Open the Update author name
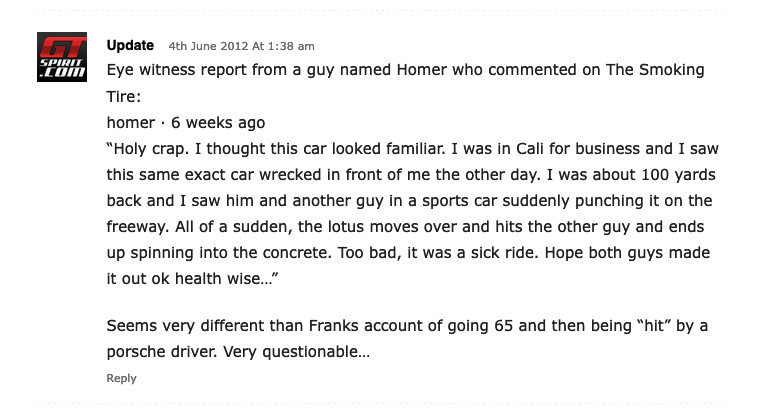The width and height of the screenshot is (771, 409). click(130, 45)
